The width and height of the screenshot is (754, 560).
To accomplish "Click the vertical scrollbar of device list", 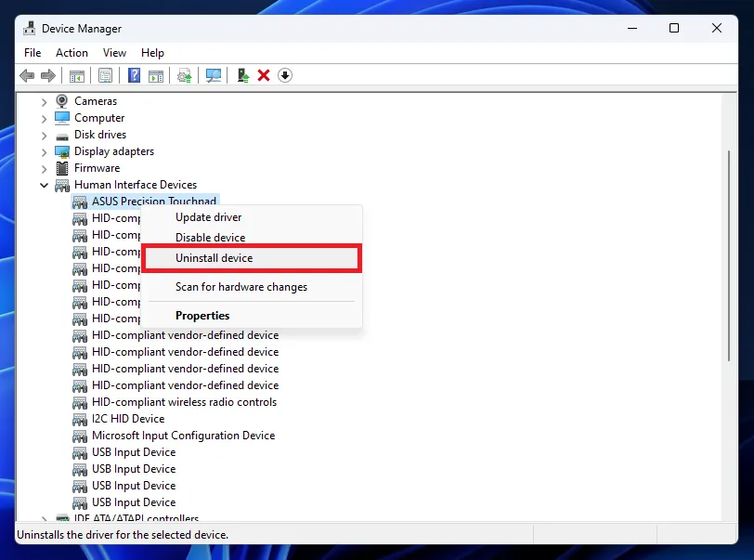I will point(729,256).
